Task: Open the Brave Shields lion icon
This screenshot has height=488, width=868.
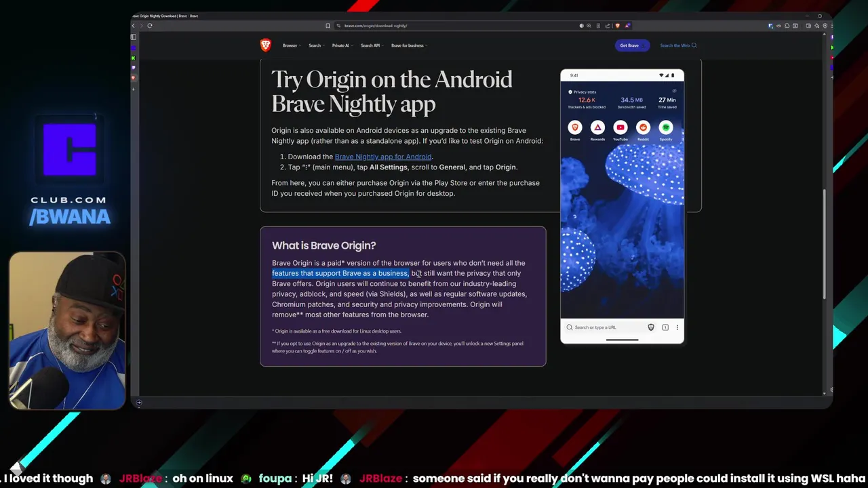Action: (x=617, y=26)
